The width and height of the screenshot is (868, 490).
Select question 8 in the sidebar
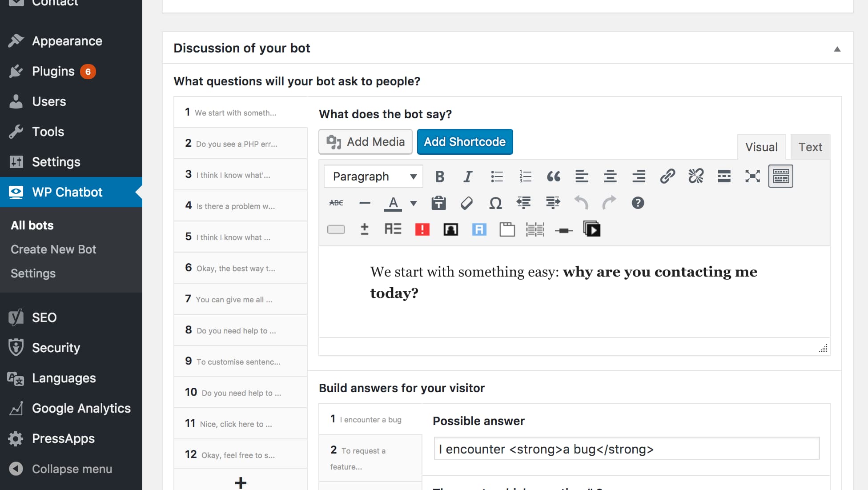coord(240,330)
